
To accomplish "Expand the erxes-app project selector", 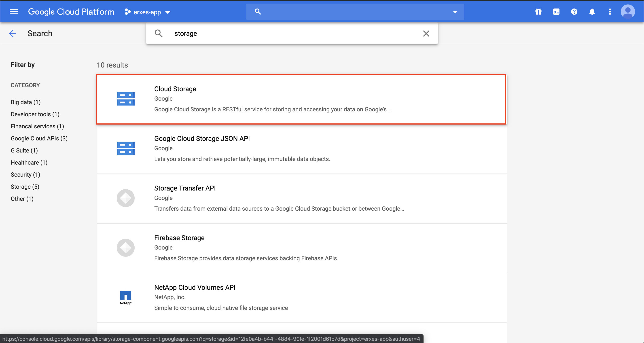I will point(148,12).
